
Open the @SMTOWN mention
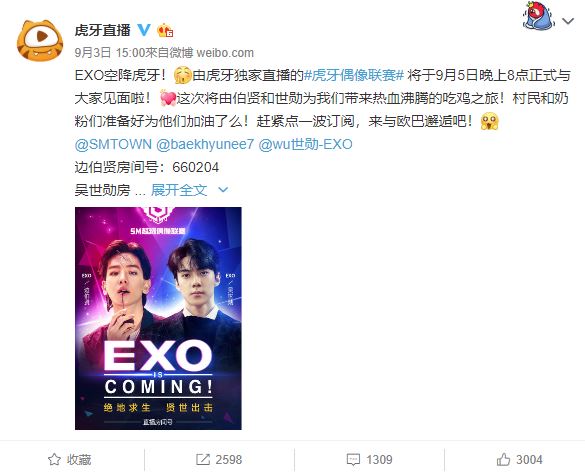113,144
